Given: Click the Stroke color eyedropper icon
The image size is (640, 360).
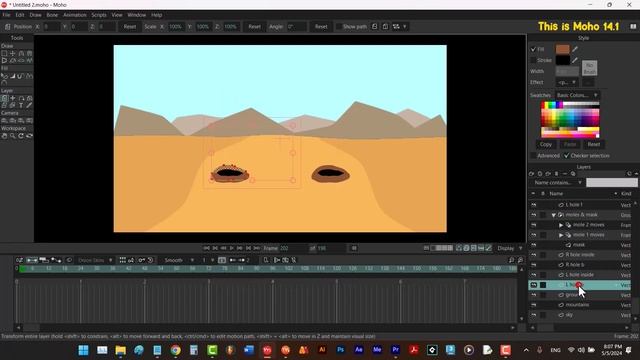Looking at the screenshot, I should tap(575, 60).
